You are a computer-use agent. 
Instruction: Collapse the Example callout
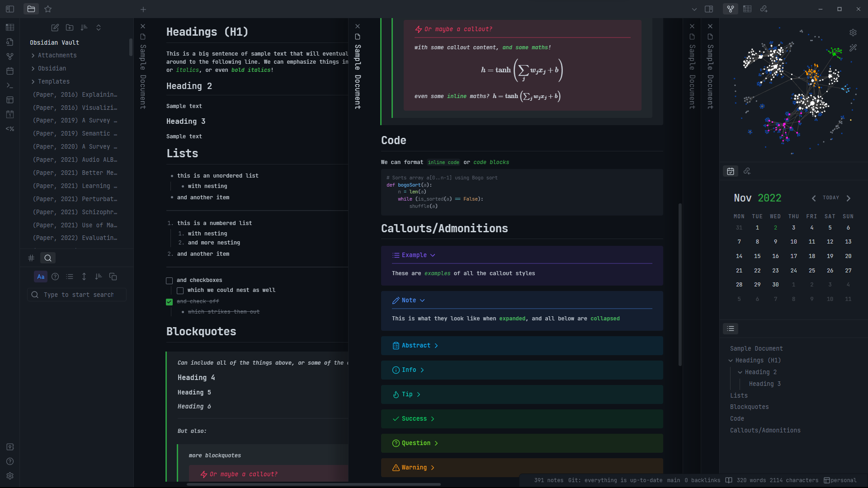[x=433, y=255]
